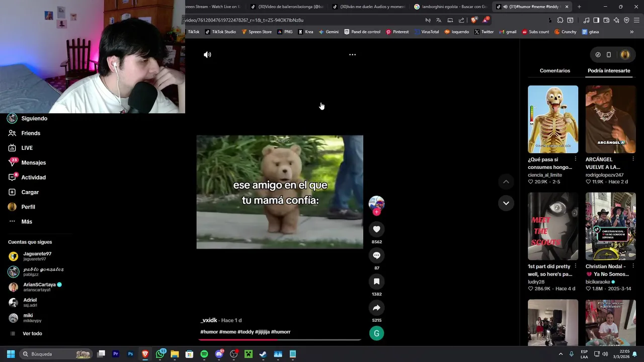
Task: Follow the creator with the red plus badge
Action: (x=376, y=212)
